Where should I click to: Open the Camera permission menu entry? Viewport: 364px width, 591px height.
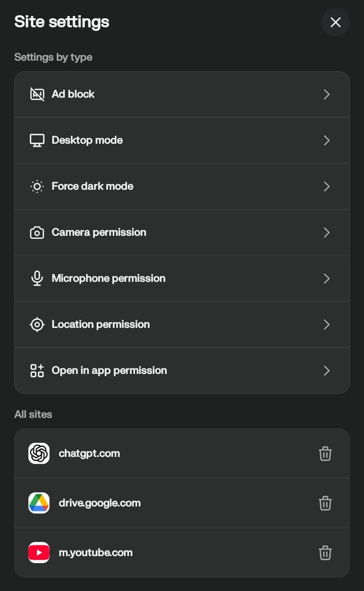(x=99, y=232)
